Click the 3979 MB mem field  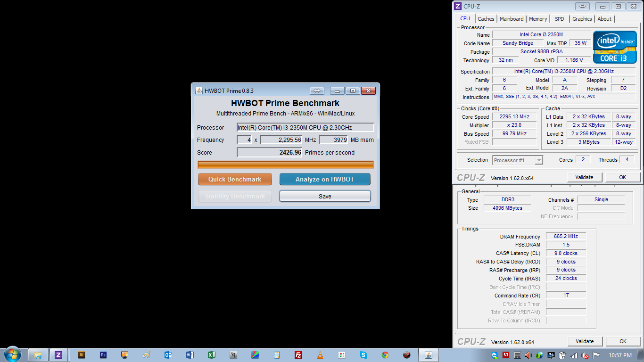point(334,140)
